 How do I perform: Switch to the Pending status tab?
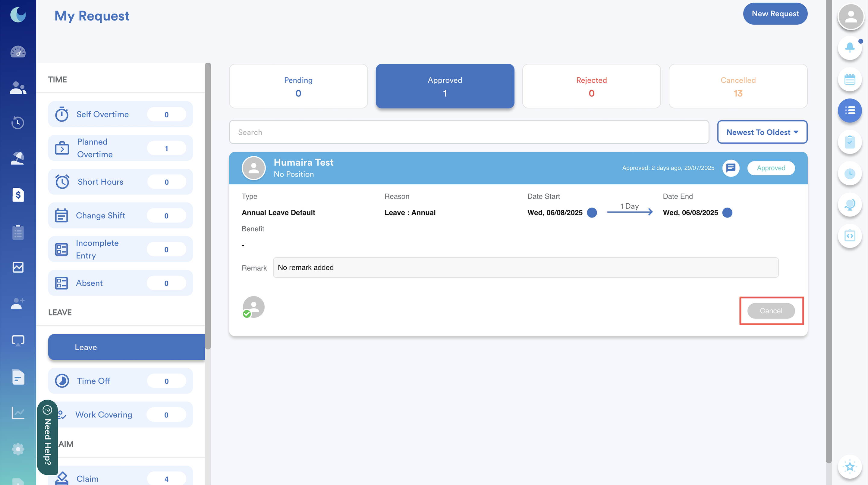(x=298, y=86)
